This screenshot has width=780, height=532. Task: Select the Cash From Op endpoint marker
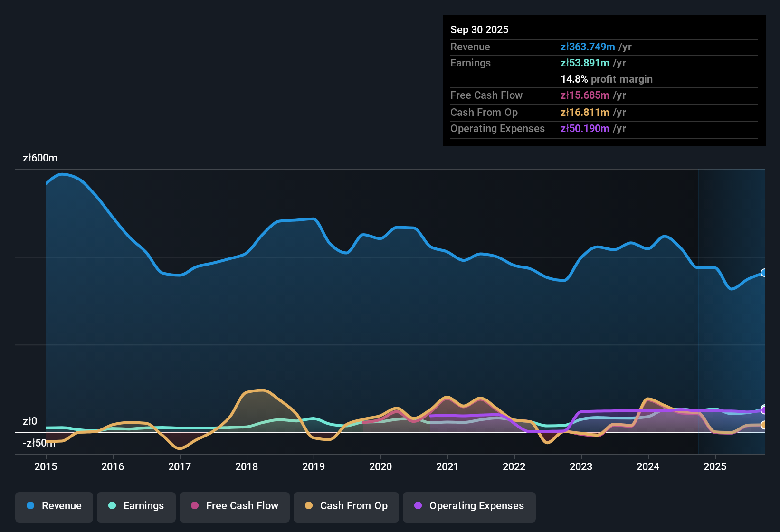click(x=764, y=425)
